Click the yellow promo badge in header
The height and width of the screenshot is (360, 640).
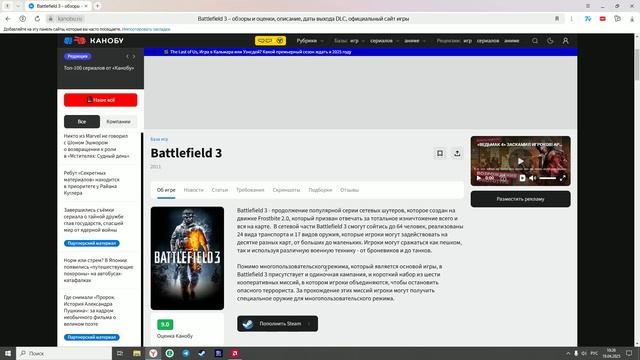270,40
